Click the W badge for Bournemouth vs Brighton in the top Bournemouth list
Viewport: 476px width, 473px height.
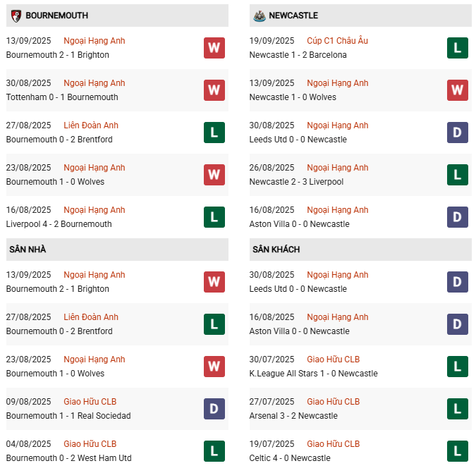[x=214, y=48]
